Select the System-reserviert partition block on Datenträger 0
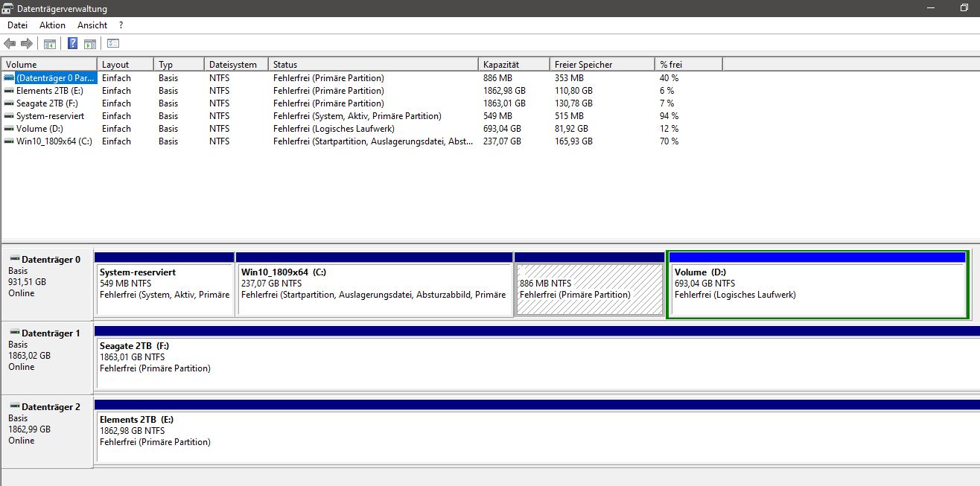The image size is (980, 486). pos(164,284)
